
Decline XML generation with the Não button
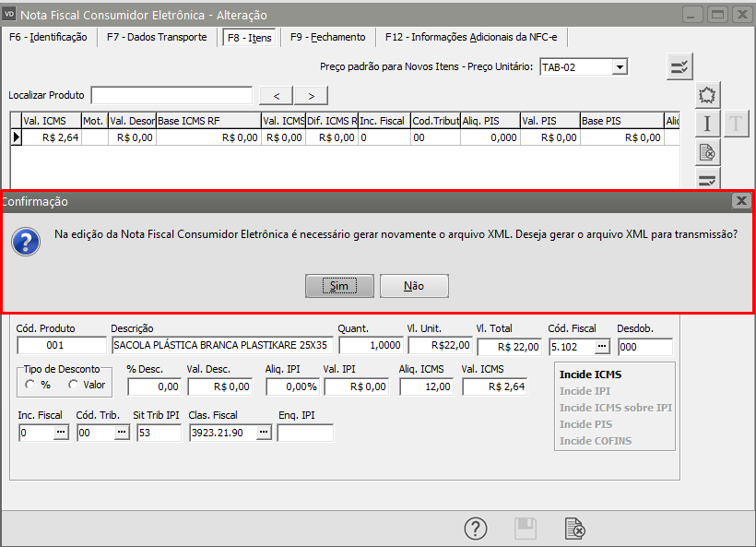click(x=414, y=286)
